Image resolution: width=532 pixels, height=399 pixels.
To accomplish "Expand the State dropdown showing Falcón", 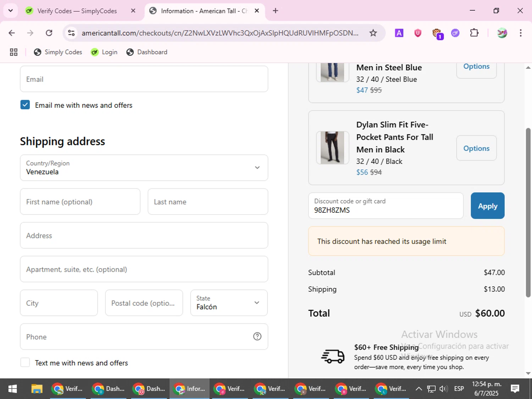I will 229,303.
